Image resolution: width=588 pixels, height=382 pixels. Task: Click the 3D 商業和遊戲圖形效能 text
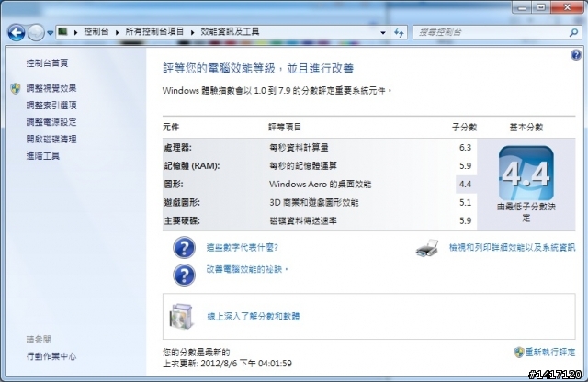coord(314,202)
